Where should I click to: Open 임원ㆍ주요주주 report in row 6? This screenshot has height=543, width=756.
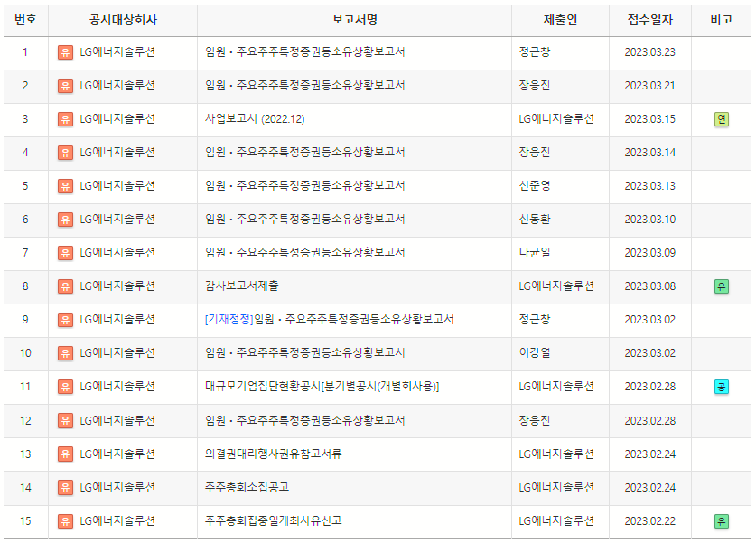pyautogui.click(x=304, y=219)
